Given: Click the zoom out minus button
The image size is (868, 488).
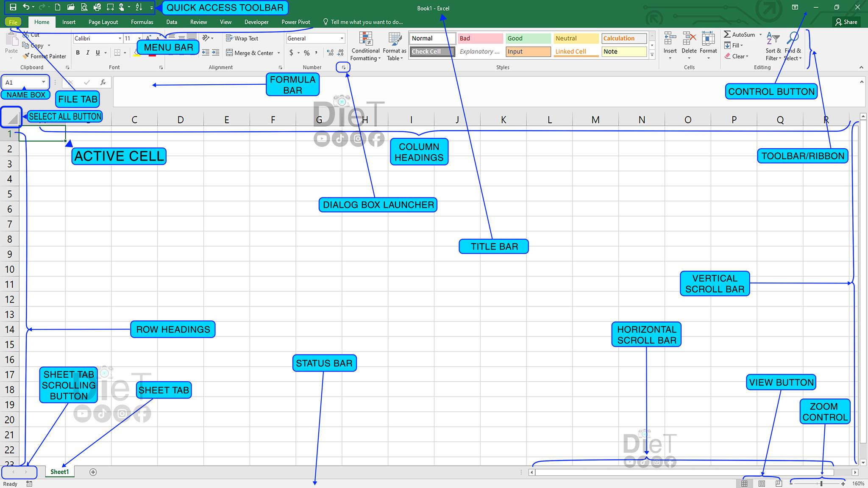Looking at the screenshot, I should 791,484.
